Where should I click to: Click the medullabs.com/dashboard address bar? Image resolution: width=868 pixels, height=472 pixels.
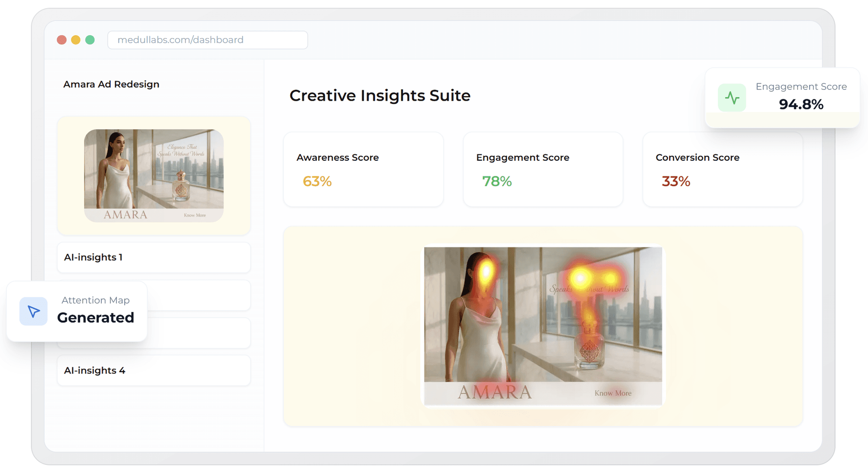click(207, 40)
